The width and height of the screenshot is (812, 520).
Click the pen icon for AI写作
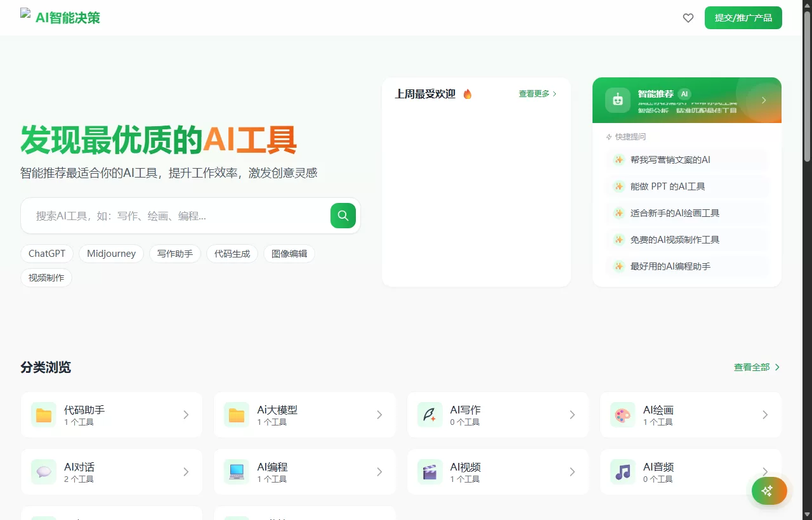pyautogui.click(x=430, y=415)
